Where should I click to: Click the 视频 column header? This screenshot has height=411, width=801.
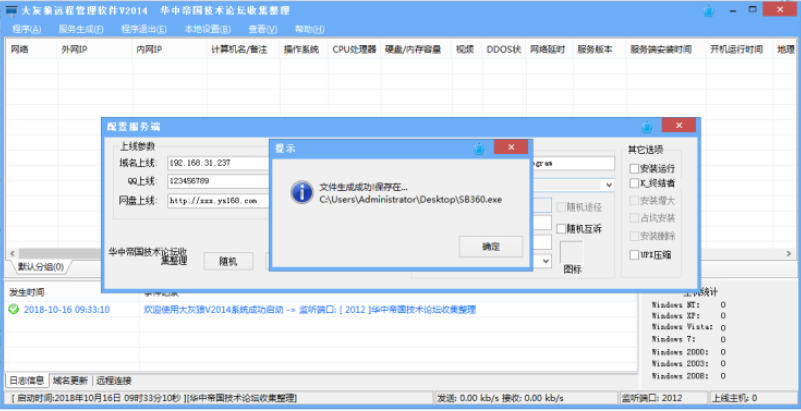(x=467, y=50)
